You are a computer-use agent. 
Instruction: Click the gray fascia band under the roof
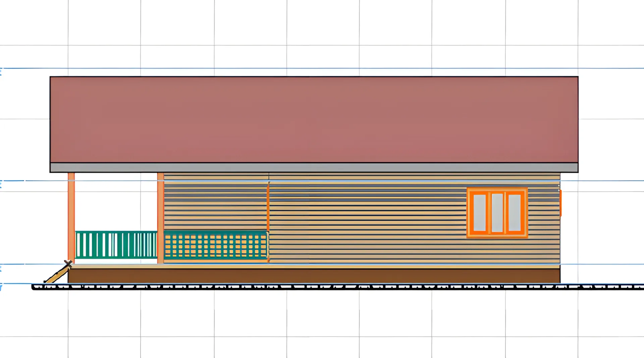[x=314, y=168]
